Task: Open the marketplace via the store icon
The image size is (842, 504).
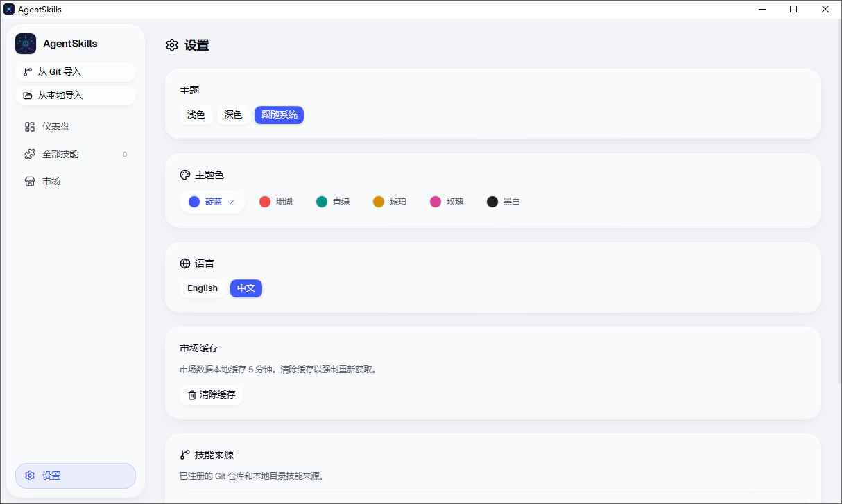Action: pos(28,180)
